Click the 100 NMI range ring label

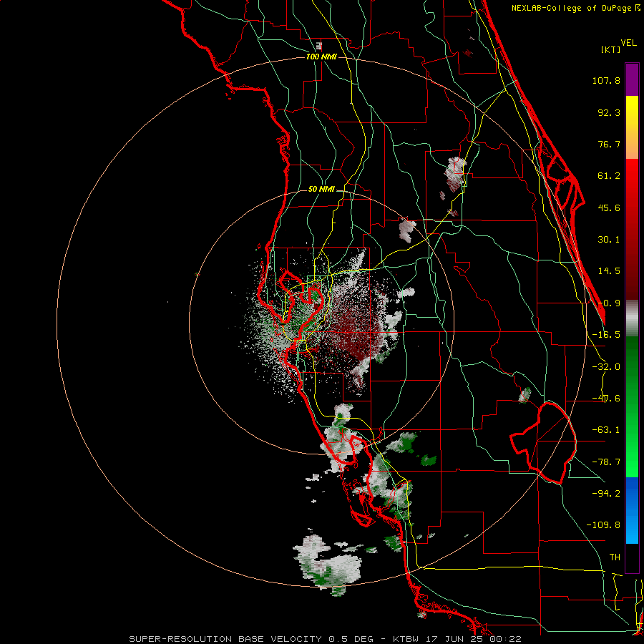pos(321,57)
